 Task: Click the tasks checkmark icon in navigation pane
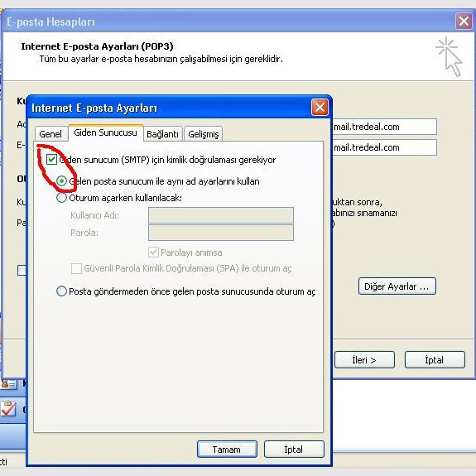coord(8,409)
